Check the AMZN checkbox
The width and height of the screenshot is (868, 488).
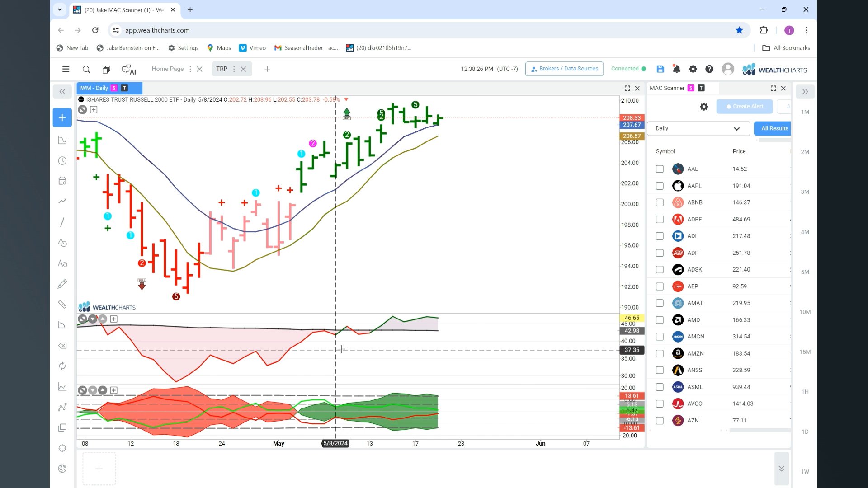tap(660, 353)
